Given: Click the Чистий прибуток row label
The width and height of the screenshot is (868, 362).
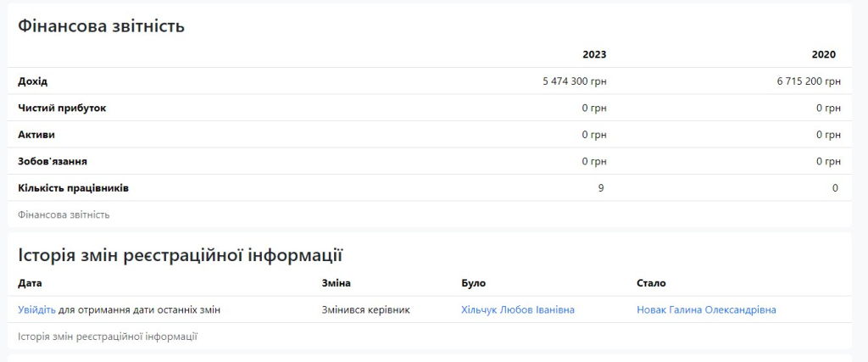Looking at the screenshot, I should tap(62, 108).
